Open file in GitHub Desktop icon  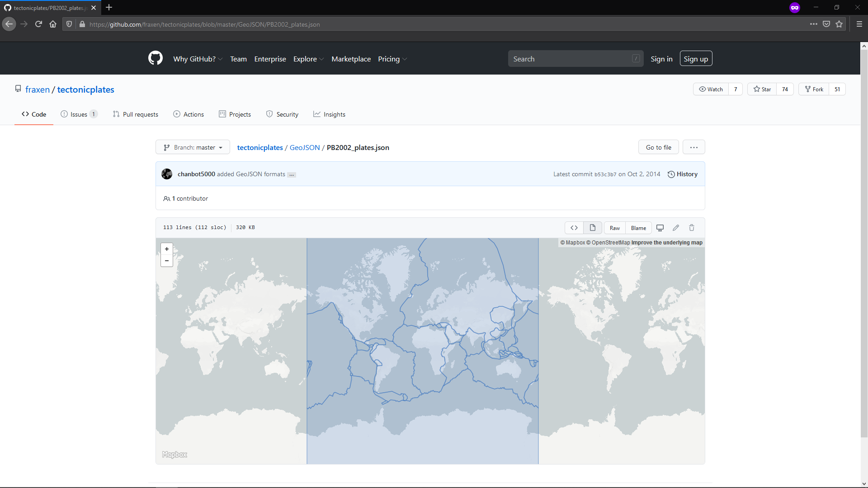click(660, 228)
